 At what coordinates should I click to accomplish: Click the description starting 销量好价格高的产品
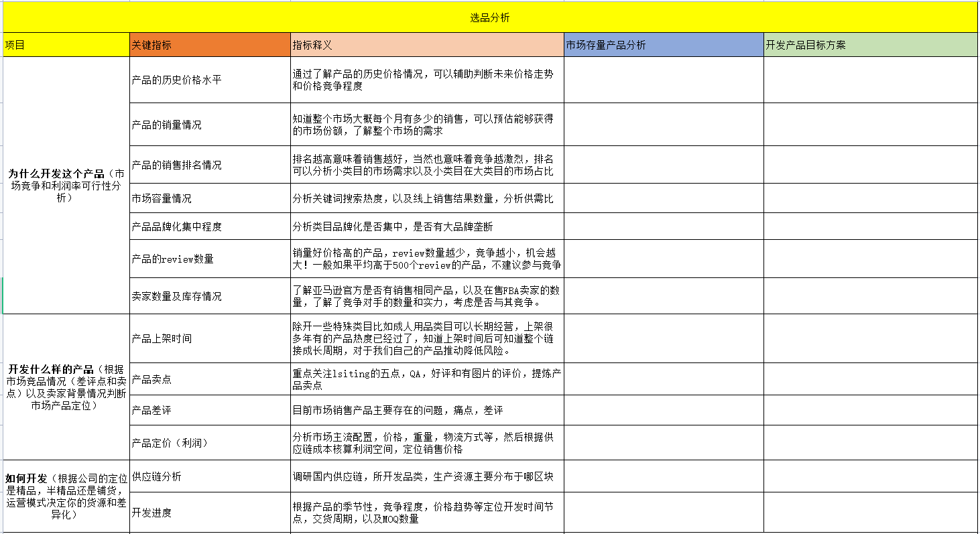(427, 259)
